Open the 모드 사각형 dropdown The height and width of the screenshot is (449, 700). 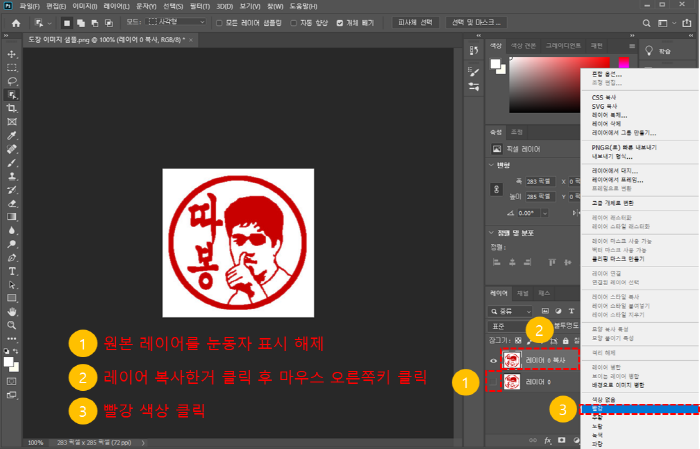point(177,22)
